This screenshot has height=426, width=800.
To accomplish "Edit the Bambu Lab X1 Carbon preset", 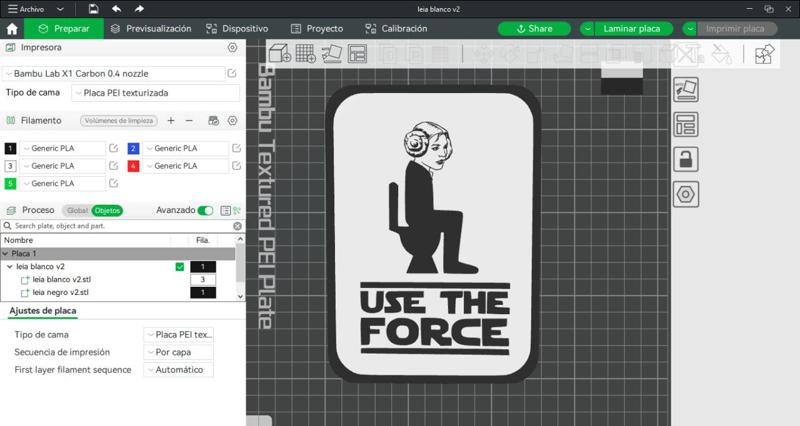I will pyautogui.click(x=232, y=73).
